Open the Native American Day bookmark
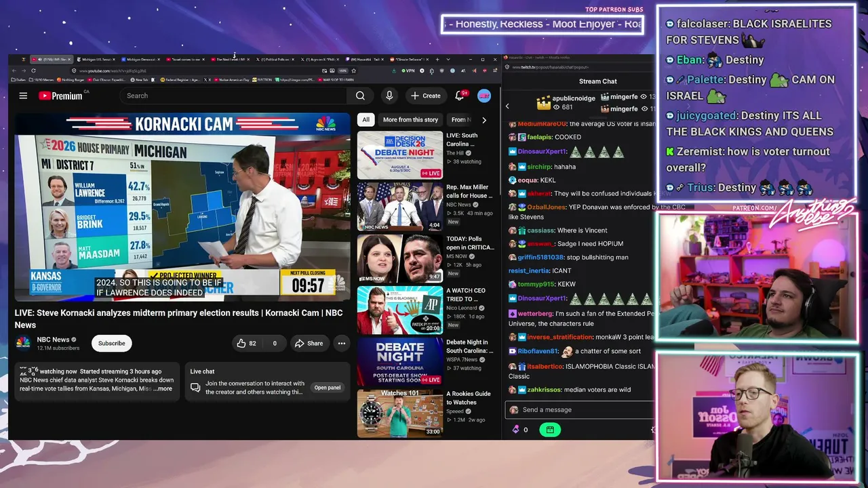The image size is (868, 488). tap(233, 80)
